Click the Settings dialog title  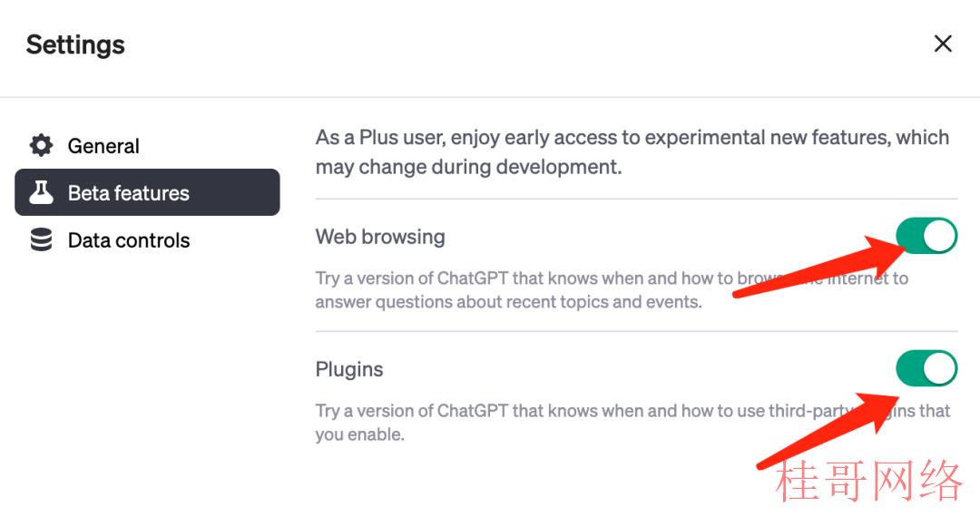coord(75,45)
